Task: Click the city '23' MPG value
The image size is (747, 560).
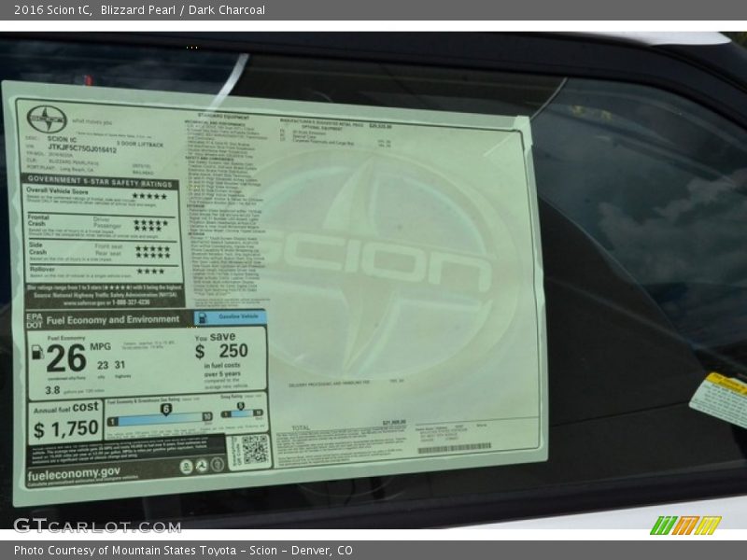Action: [103, 365]
